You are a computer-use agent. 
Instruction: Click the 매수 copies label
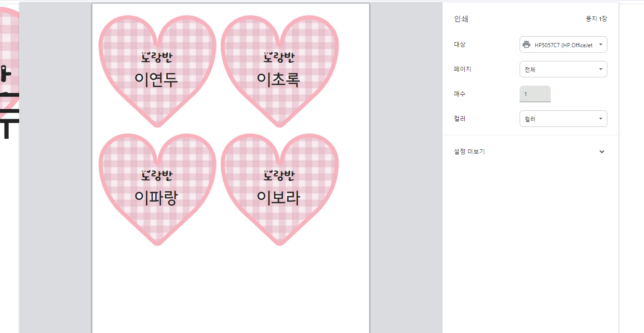(460, 94)
